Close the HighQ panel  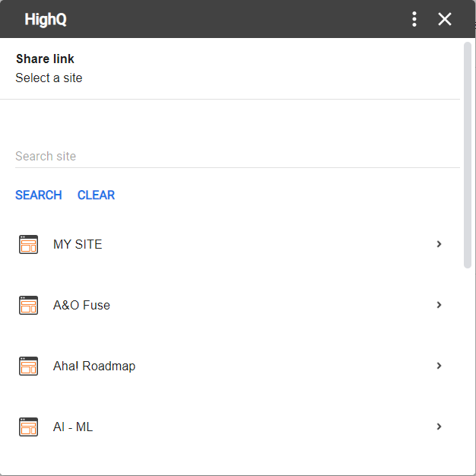coord(445,19)
